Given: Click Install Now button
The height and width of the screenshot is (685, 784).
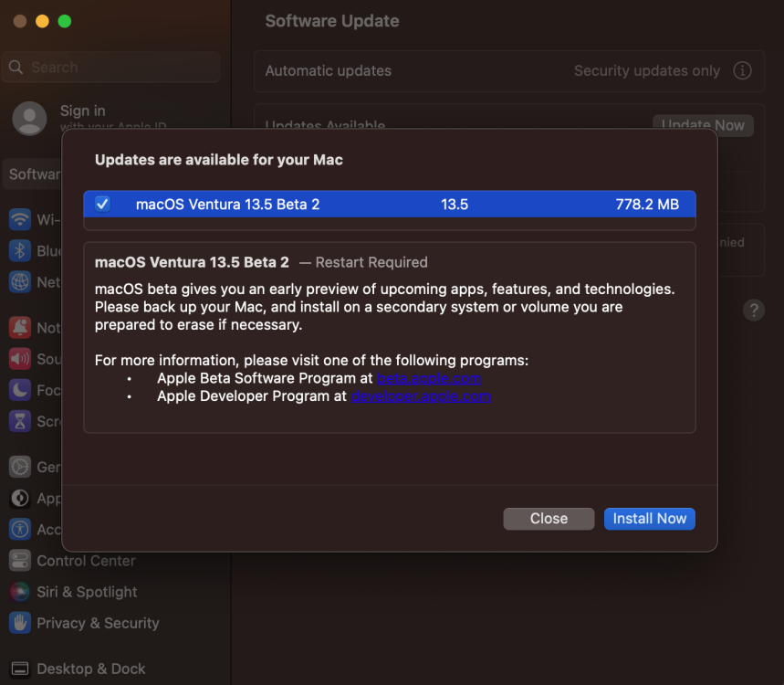Looking at the screenshot, I should (650, 519).
